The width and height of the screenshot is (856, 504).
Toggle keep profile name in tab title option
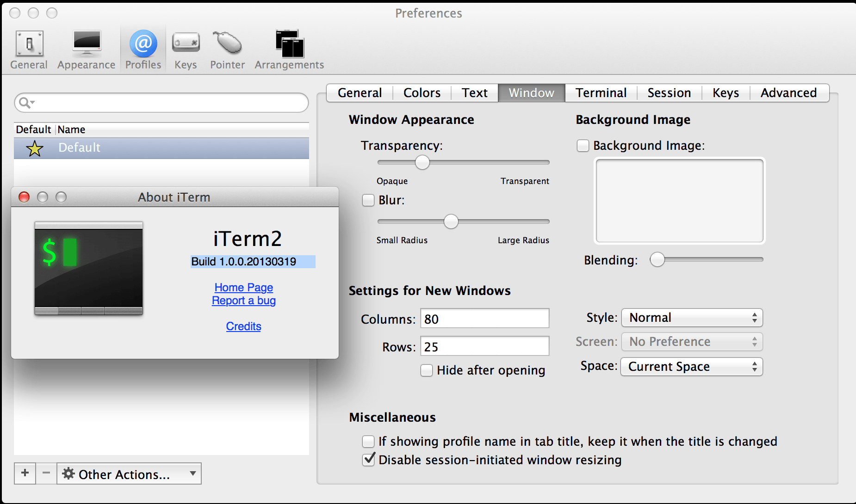(x=368, y=442)
